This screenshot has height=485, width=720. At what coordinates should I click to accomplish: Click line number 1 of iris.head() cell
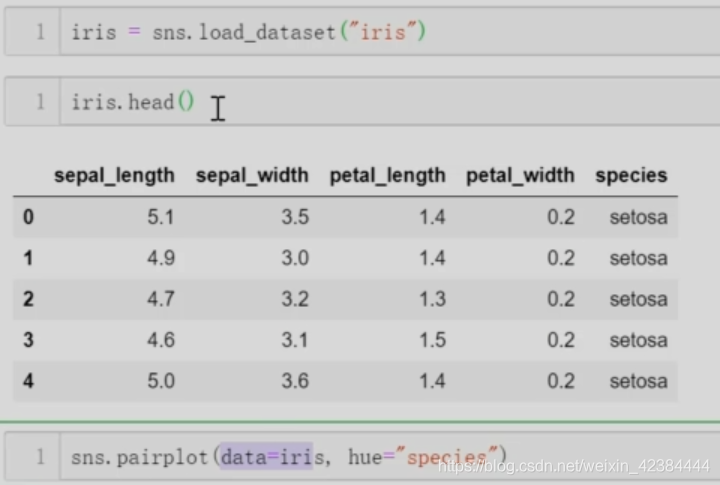40,102
